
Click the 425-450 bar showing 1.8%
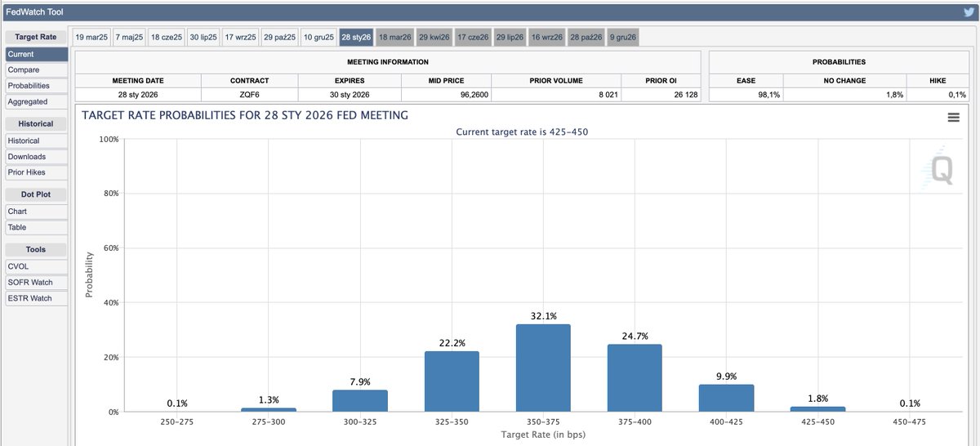point(817,409)
